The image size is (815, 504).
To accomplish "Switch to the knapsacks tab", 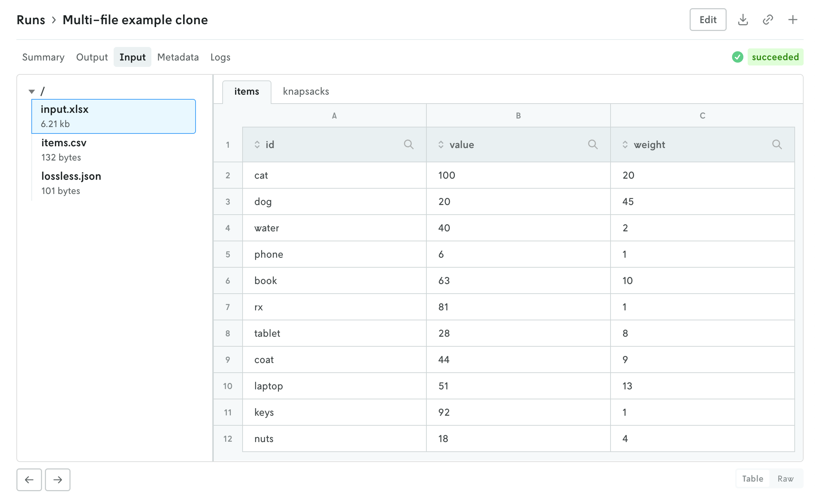I will (306, 91).
